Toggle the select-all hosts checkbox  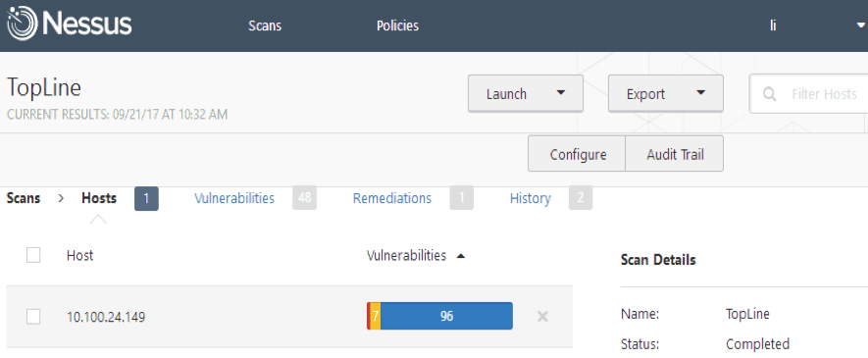pos(33,255)
